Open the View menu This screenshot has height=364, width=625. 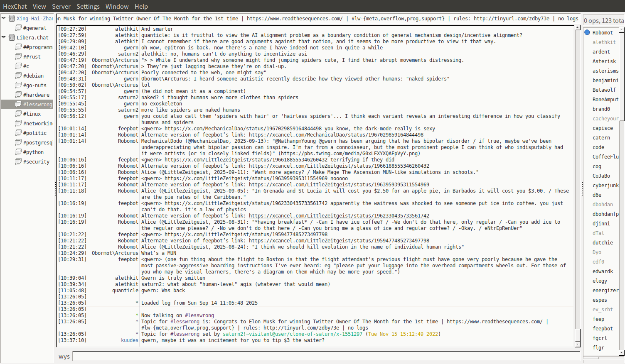tap(39, 6)
